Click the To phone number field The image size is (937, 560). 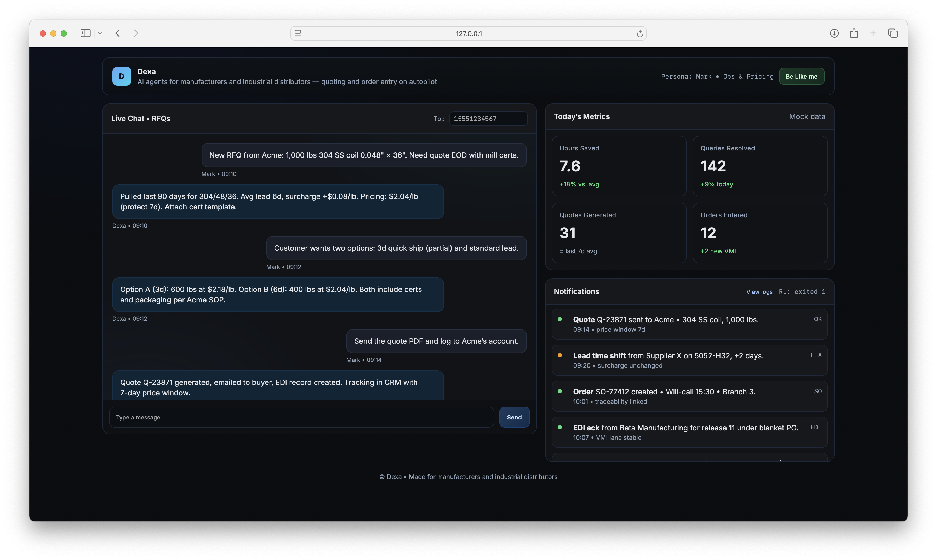[x=488, y=119]
